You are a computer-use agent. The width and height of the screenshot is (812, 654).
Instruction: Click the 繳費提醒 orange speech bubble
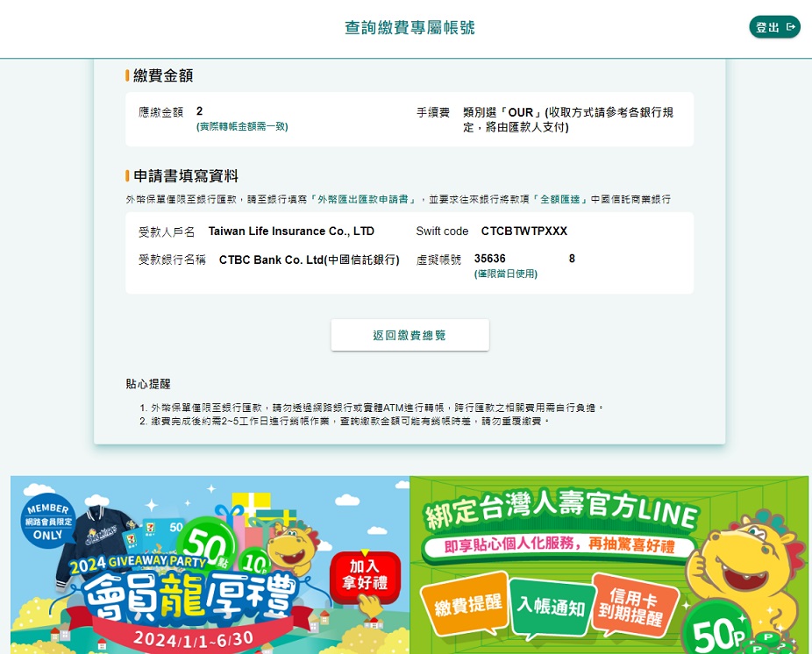467,604
